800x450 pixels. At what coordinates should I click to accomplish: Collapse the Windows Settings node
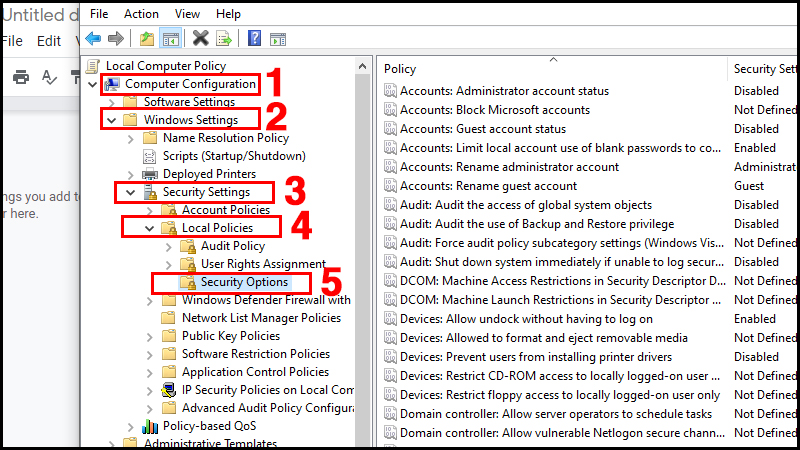111,120
